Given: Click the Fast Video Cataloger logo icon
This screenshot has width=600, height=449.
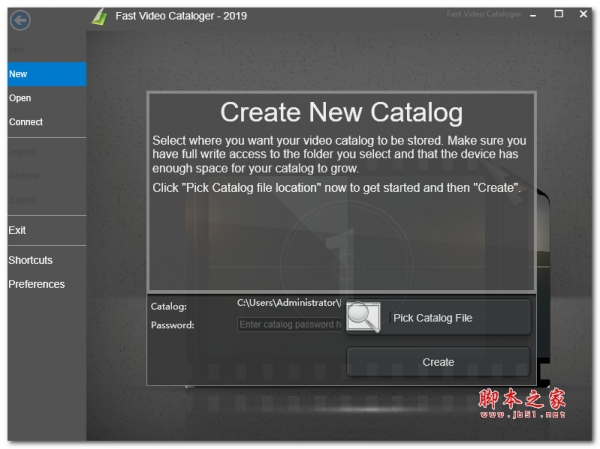Looking at the screenshot, I should (100, 17).
